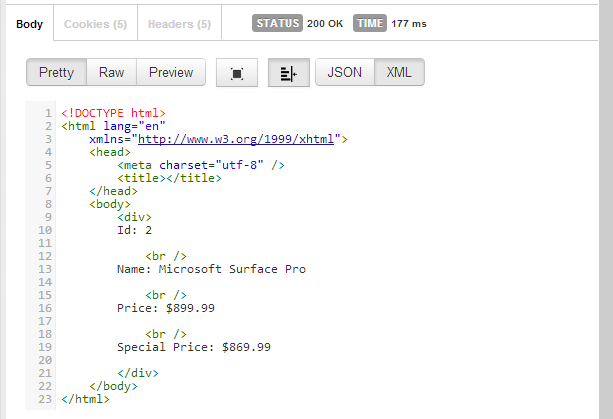This screenshot has height=419, width=613.
Task: Click the meta charset utf-8 line
Action: pos(201,165)
